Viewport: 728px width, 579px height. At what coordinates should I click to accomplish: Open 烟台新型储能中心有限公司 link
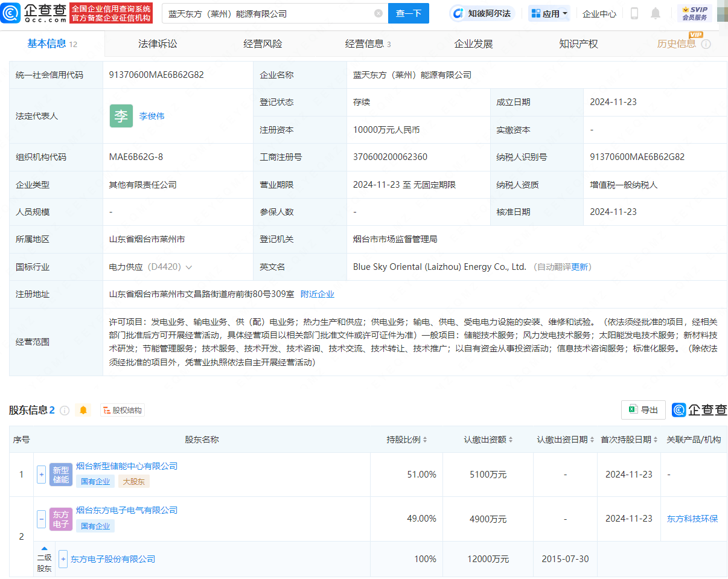tap(127, 466)
